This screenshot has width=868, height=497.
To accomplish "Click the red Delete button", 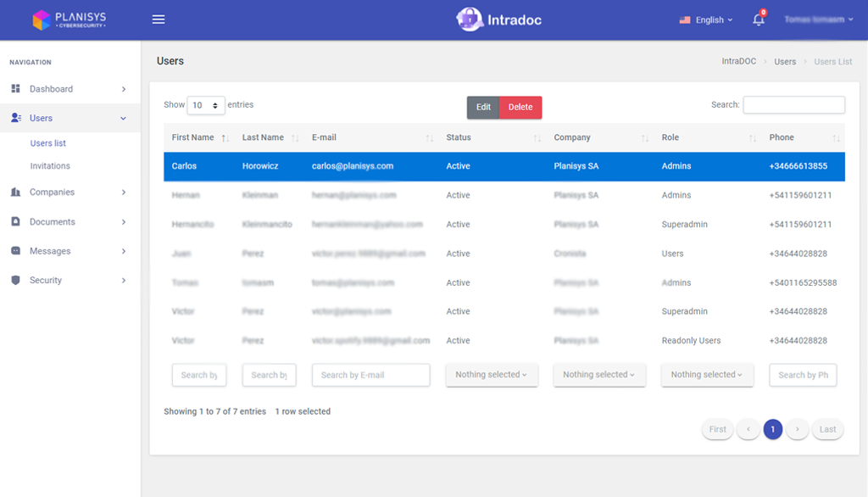I will click(x=520, y=107).
